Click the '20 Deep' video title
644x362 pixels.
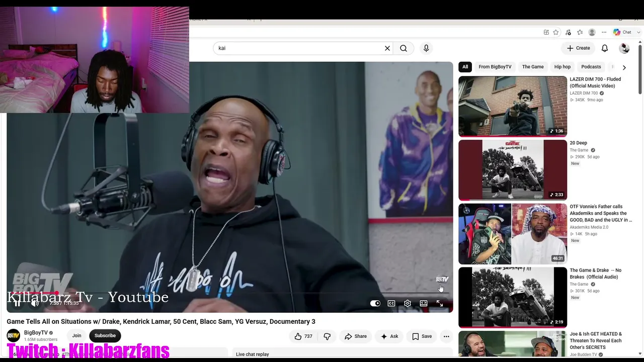(579, 143)
